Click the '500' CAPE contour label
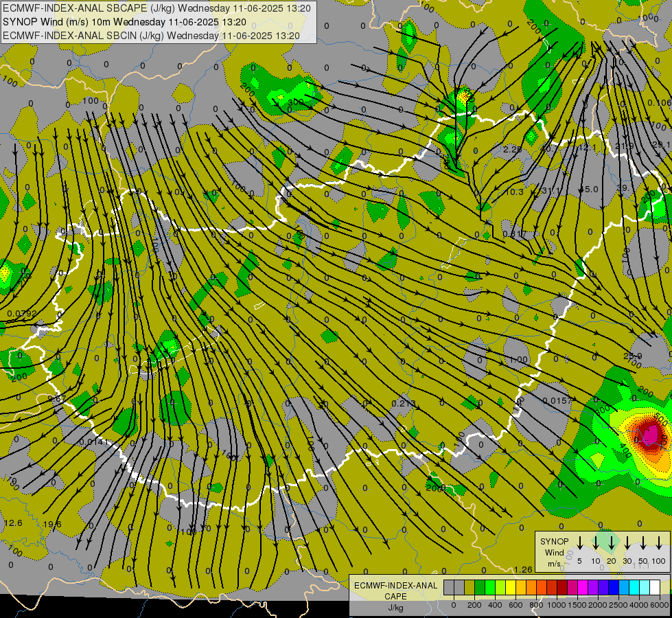Image resolution: width=672 pixels, height=618 pixels. 660,419
